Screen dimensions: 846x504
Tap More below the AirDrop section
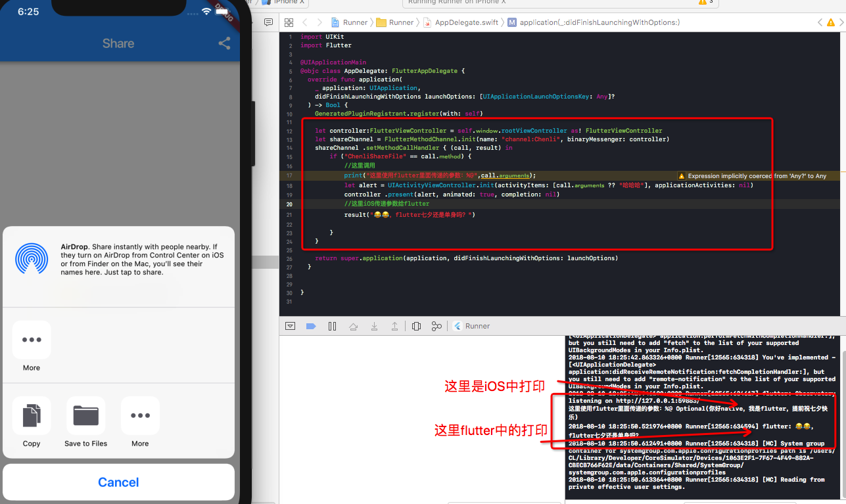32,346
